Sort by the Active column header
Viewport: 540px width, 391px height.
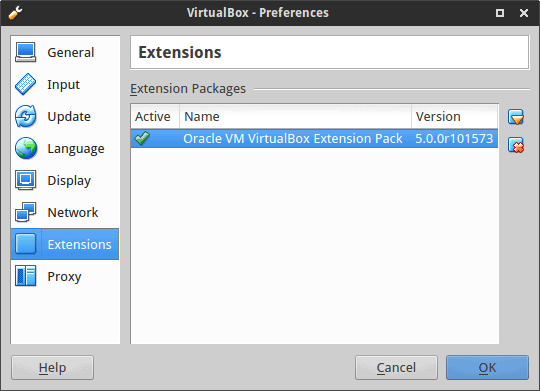pos(155,116)
